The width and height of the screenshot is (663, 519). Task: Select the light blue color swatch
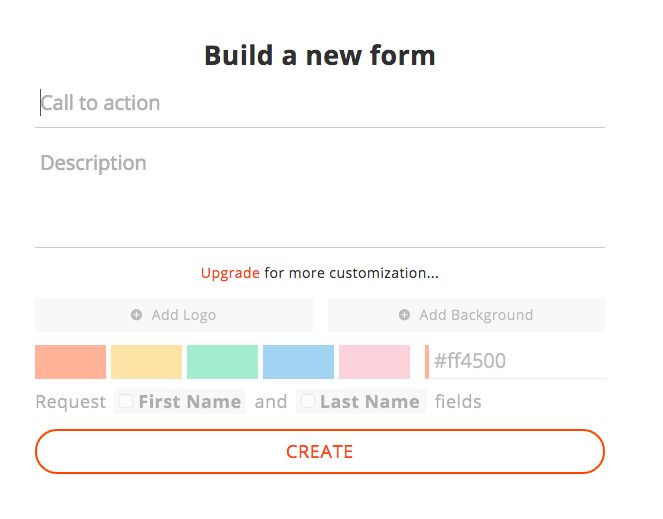298,362
